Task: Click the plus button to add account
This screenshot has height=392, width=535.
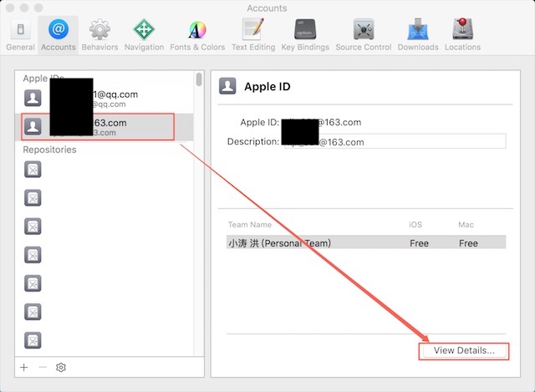Action: tap(24, 367)
